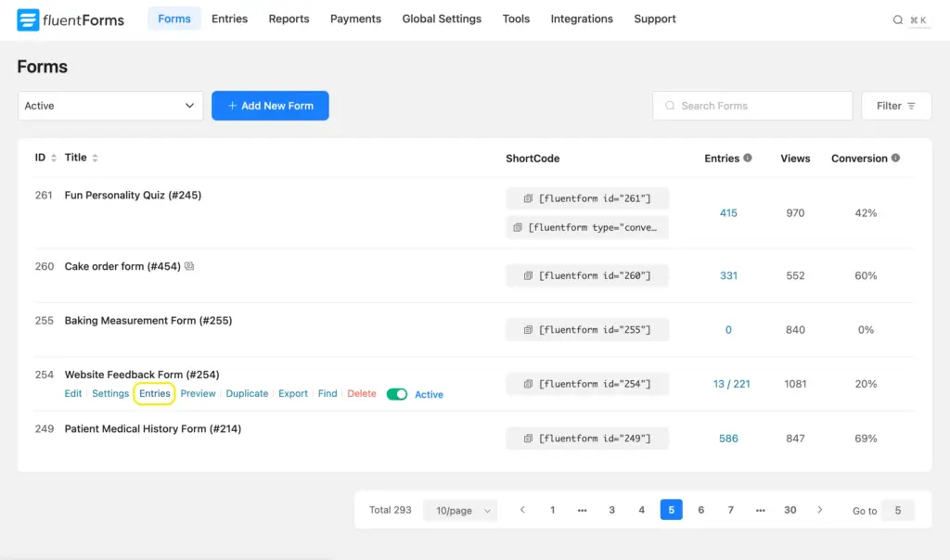Click Duplicate under Website Feedback Form
The height and width of the screenshot is (560, 950).
[x=247, y=393]
